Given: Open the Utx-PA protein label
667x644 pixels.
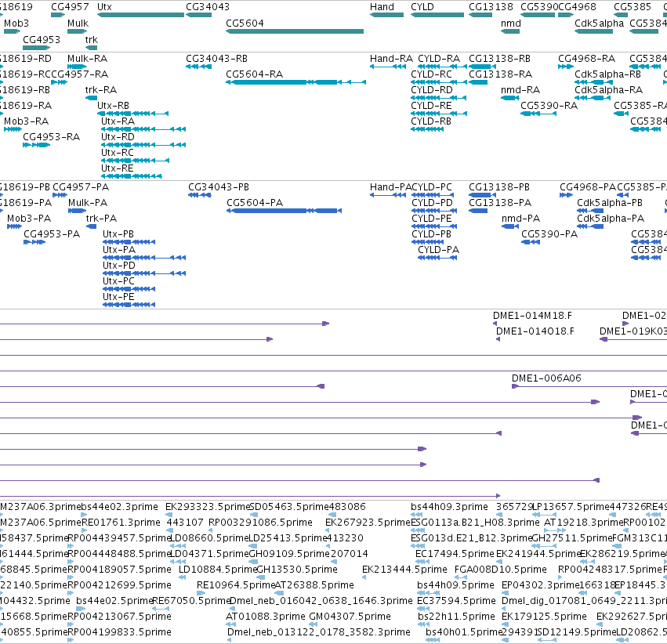Looking at the screenshot, I should coord(119,250).
